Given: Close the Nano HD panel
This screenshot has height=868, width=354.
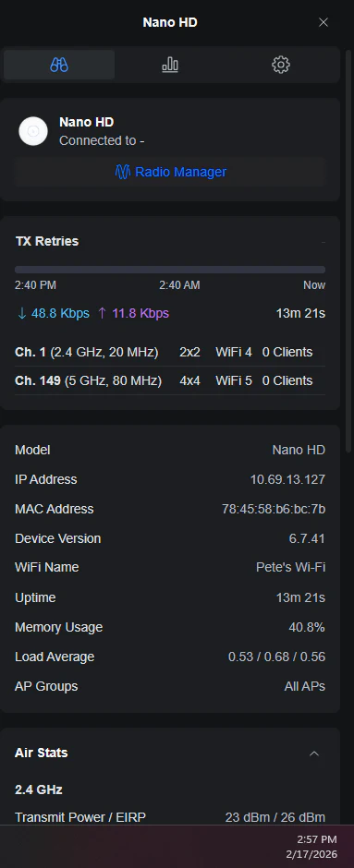Looking at the screenshot, I should tap(323, 22).
